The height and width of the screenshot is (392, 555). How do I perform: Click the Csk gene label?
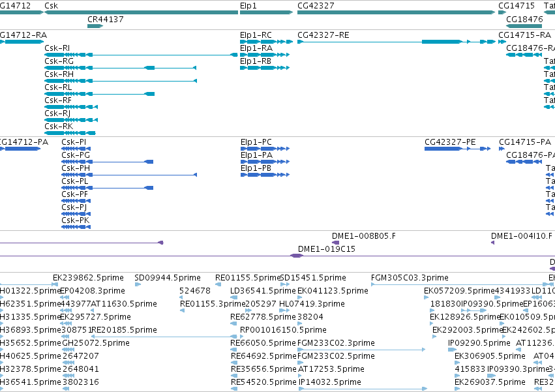(x=51, y=6)
